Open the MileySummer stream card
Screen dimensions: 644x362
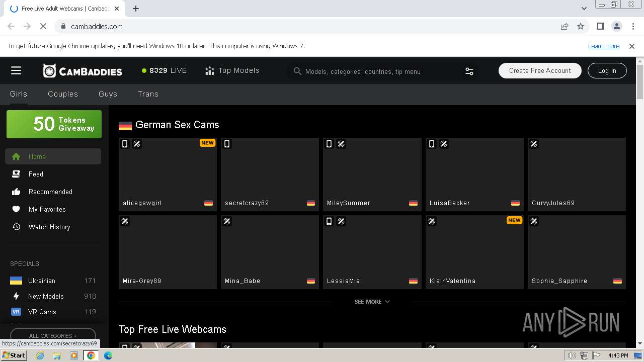pyautogui.click(x=372, y=174)
